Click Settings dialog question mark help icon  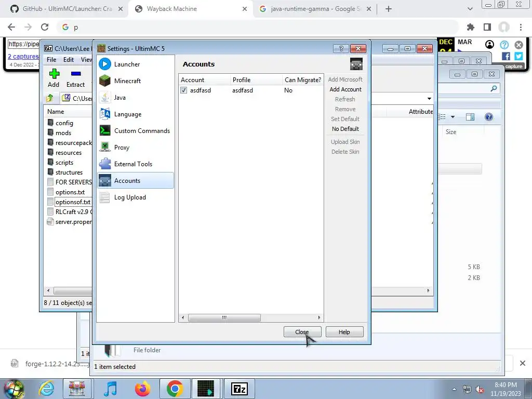point(341,48)
